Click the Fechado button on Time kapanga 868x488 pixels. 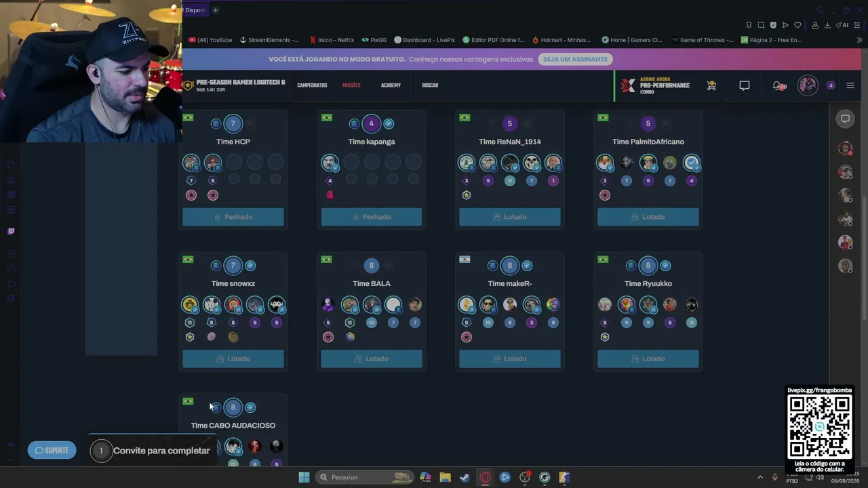click(372, 217)
